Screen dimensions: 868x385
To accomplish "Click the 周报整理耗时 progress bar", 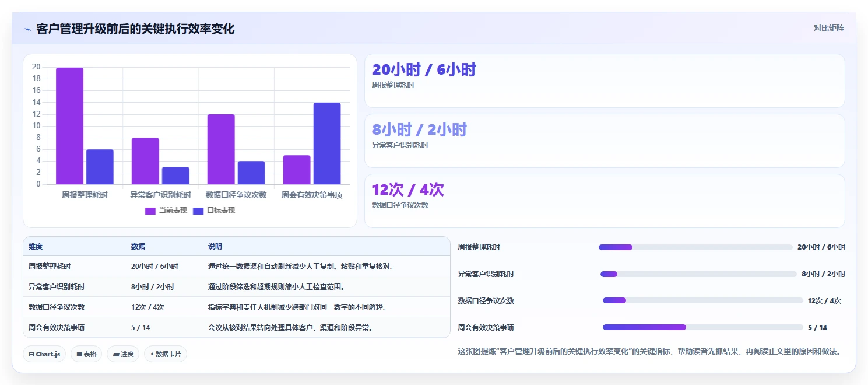I will coord(695,247).
